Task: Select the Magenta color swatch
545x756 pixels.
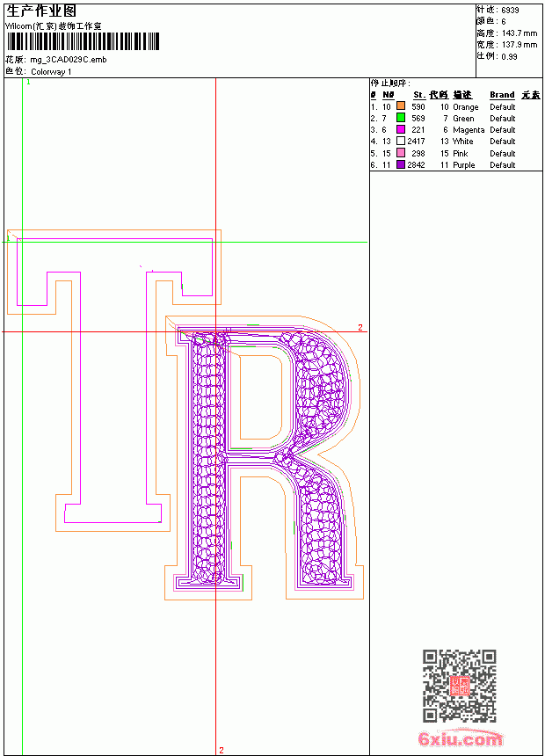Action: [400, 129]
